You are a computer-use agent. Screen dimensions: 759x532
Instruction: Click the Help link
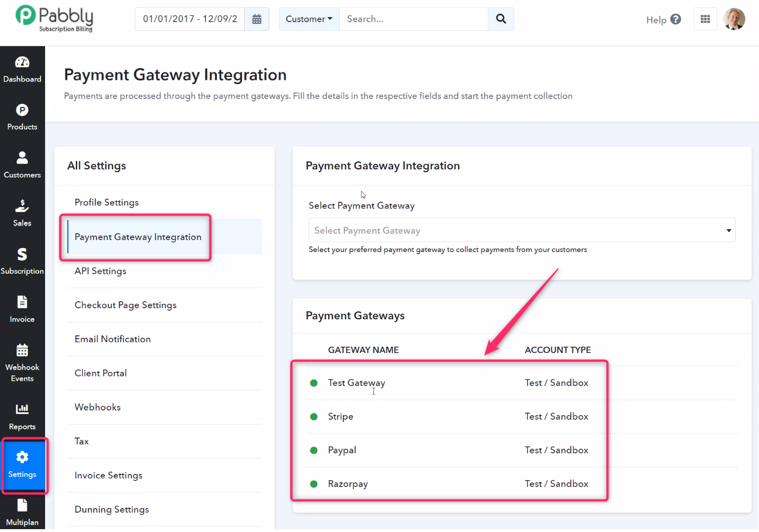point(663,20)
